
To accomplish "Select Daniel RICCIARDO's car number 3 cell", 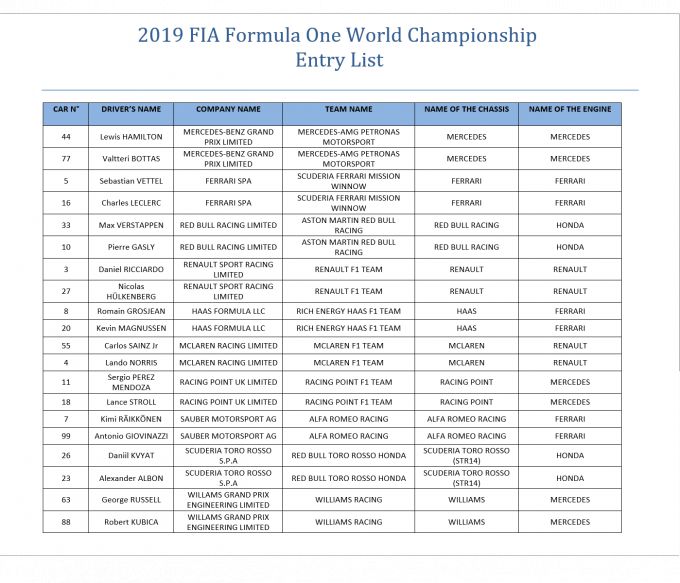I will pos(65,269).
